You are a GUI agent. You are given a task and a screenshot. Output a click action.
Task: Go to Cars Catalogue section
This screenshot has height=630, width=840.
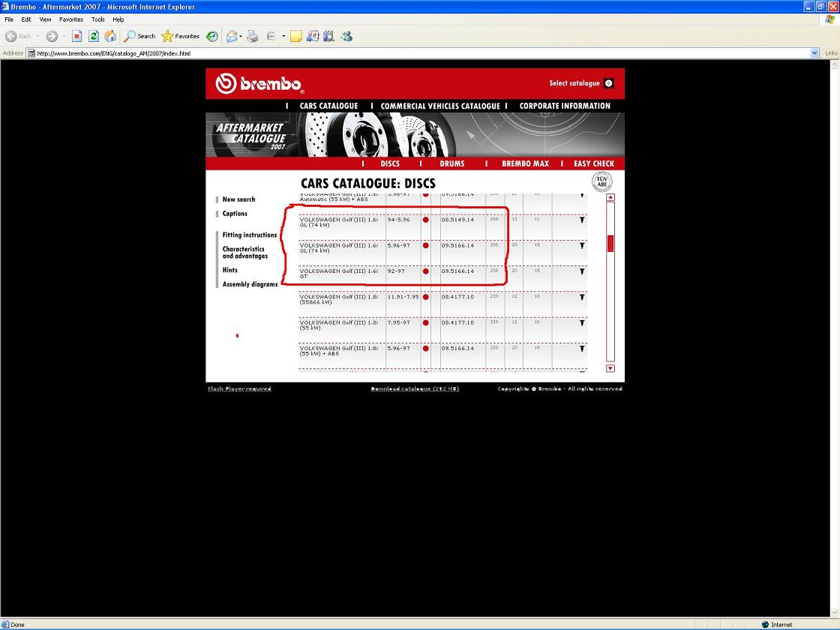click(x=328, y=106)
